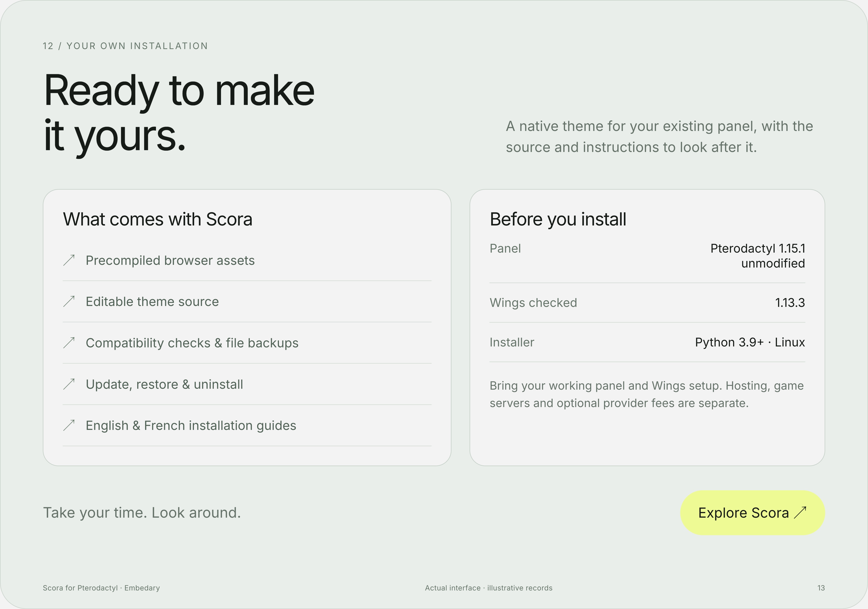The height and width of the screenshot is (609, 868).
Task: Click the "12 / YOUR OWN INSTALLATION" section label
Action: [x=125, y=46]
